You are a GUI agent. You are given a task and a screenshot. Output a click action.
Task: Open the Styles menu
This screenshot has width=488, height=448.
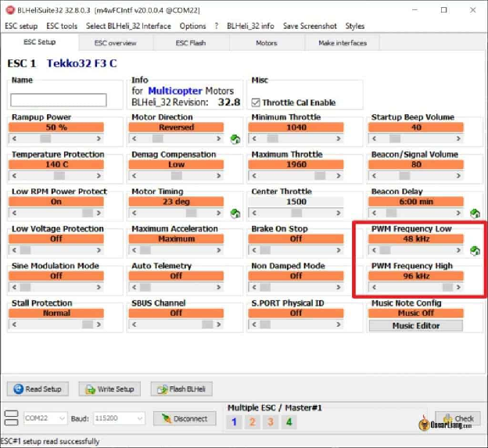[x=355, y=26]
